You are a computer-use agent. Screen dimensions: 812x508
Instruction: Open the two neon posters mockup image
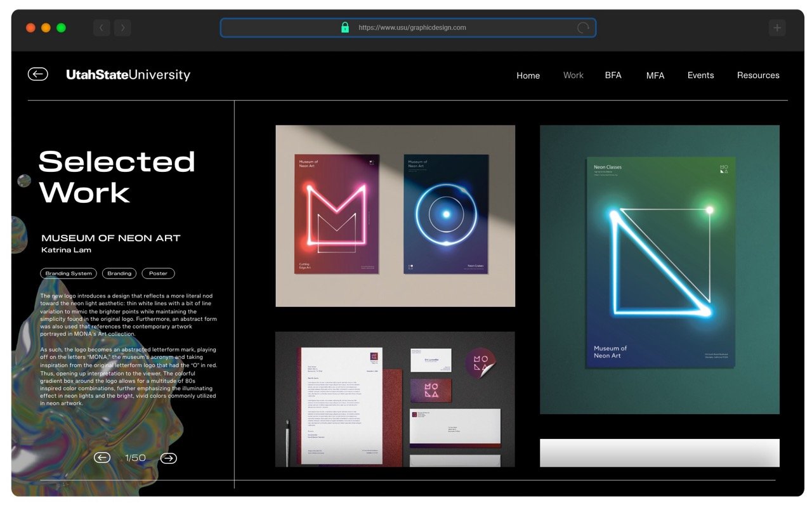pyautogui.click(x=395, y=216)
